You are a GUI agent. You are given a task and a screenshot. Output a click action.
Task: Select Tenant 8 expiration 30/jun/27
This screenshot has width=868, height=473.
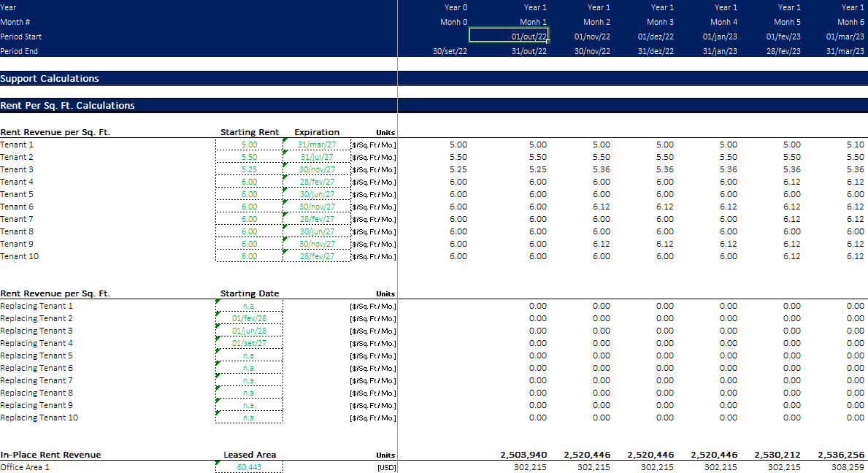[x=317, y=231]
